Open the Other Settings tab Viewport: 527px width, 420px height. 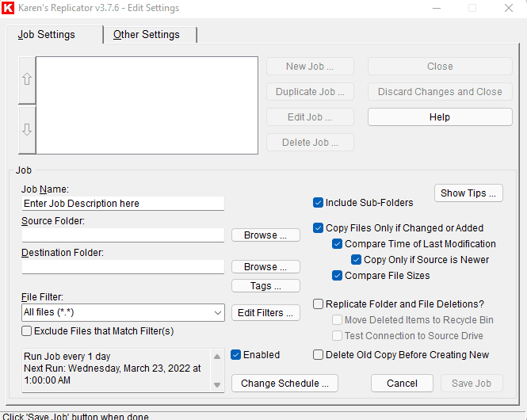146,35
